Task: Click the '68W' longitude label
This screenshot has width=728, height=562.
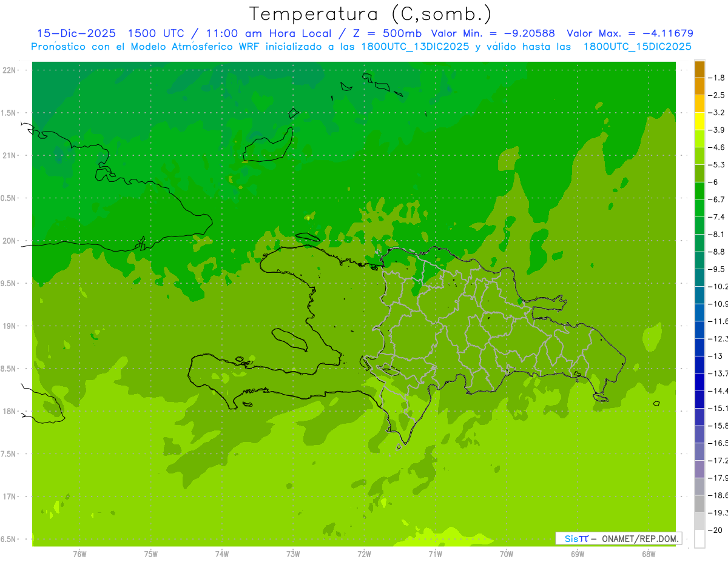Action: [649, 554]
